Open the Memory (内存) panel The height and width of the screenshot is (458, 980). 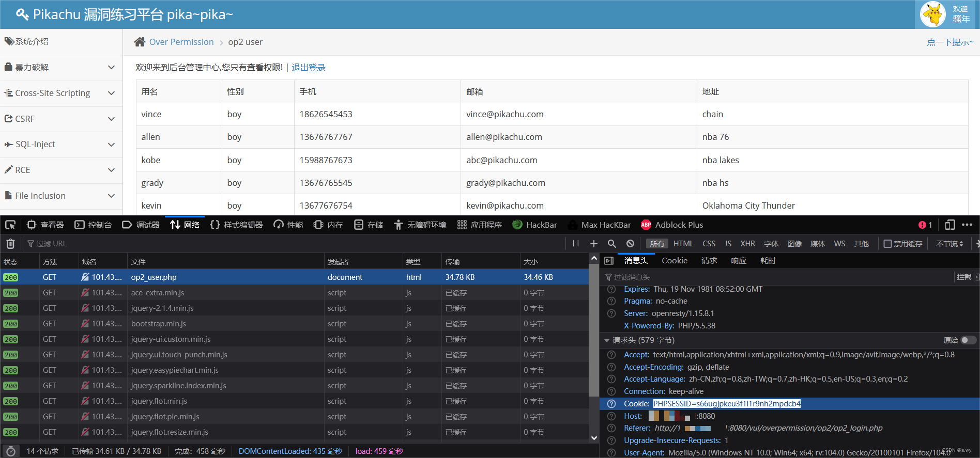click(x=328, y=225)
